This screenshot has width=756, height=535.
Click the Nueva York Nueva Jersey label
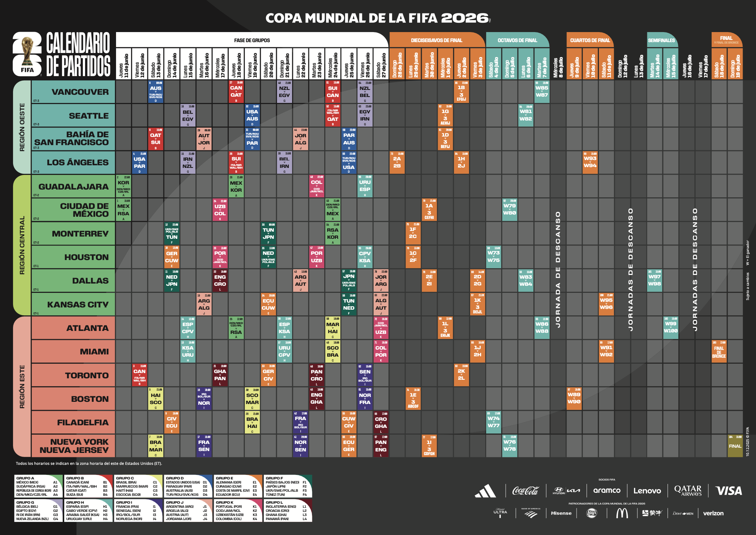pyautogui.click(x=73, y=446)
